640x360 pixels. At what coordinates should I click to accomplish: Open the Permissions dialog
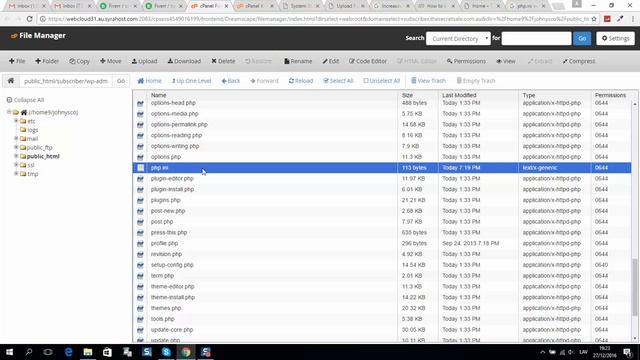coord(466,61)
